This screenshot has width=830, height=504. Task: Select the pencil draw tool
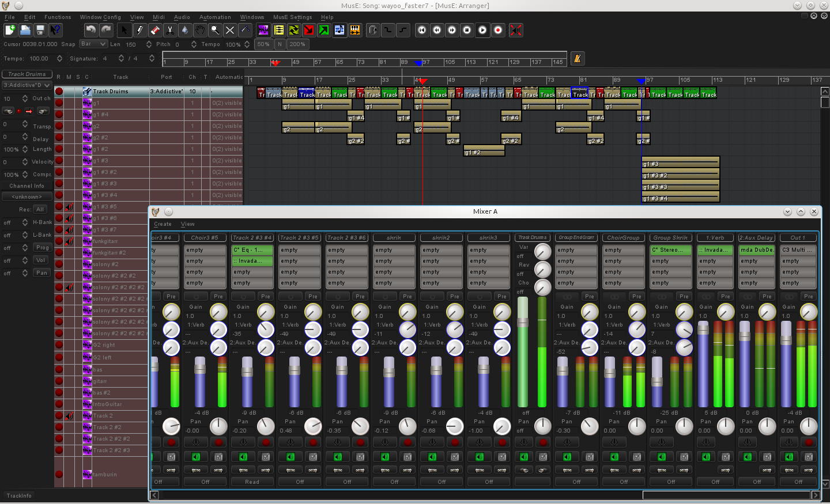click(139, 30)
